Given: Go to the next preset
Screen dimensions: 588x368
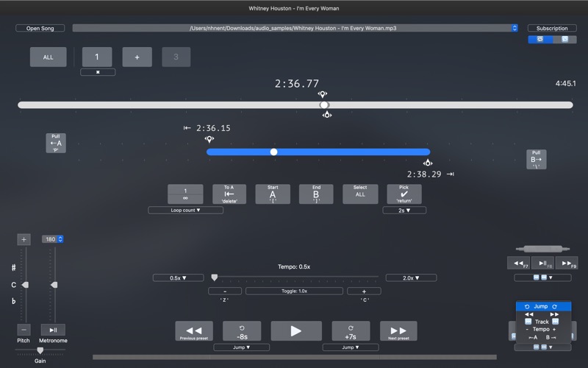Looking at the screenshot, I should (x=398, y=330).
